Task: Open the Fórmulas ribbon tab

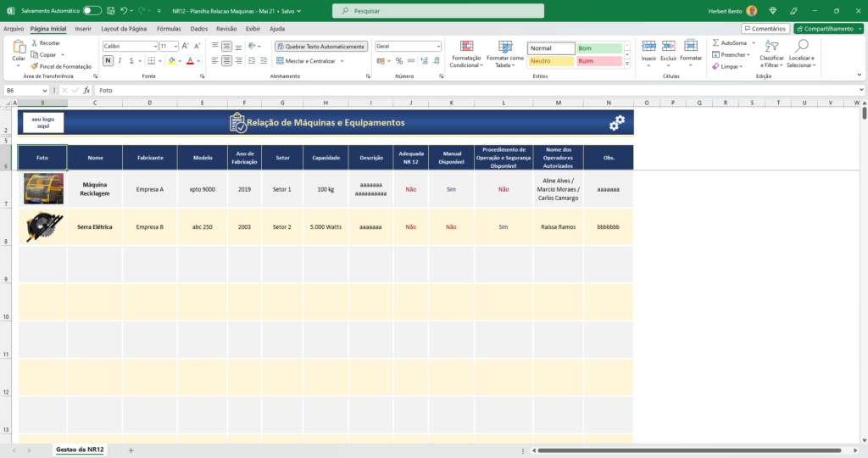Action: tap(169, 28)
